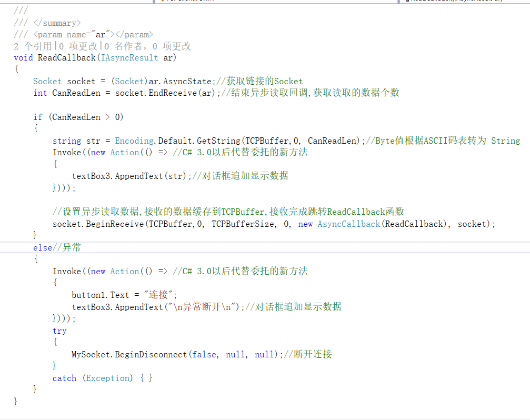The height and width of the screenshot is (420, 530).
Task: Click "button1.Text" assignment
Action: click(101, 295)
